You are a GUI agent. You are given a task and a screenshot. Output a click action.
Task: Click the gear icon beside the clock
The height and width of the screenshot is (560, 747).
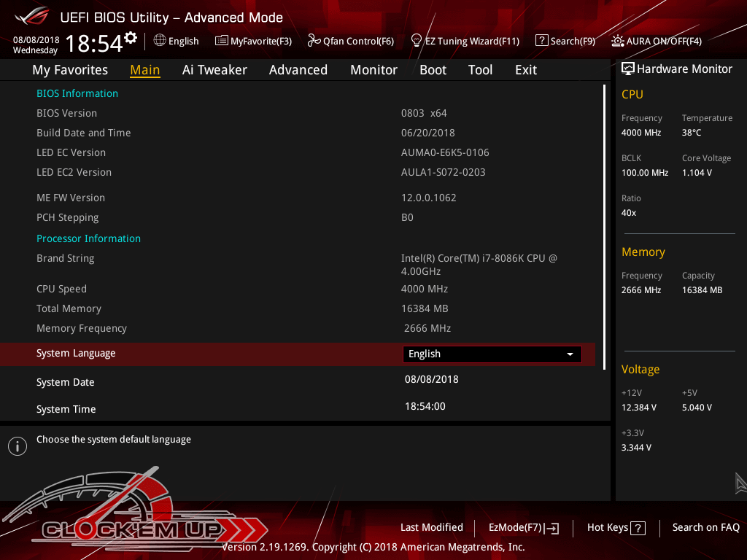[x=131, y=37]
